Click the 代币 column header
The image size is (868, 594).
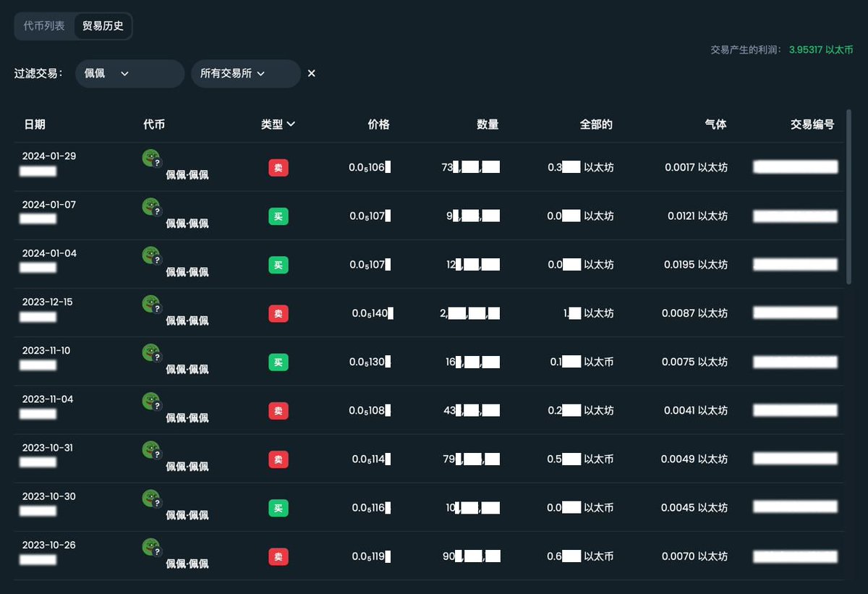(x=154, y=124)
